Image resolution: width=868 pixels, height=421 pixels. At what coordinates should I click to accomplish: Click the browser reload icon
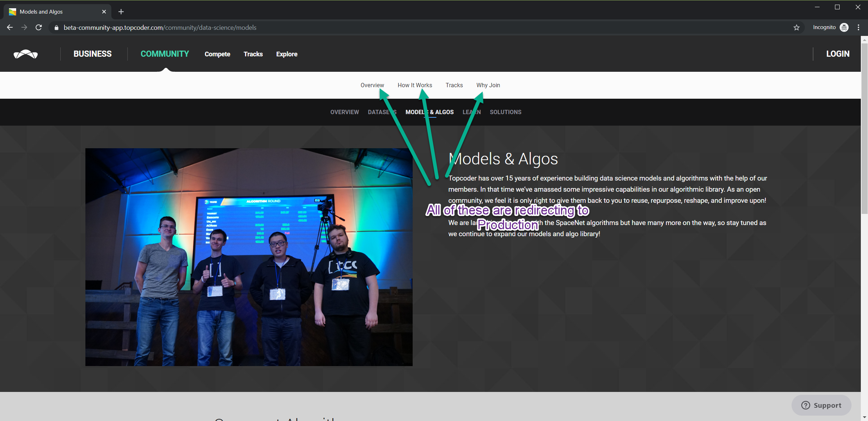point(39,28)
